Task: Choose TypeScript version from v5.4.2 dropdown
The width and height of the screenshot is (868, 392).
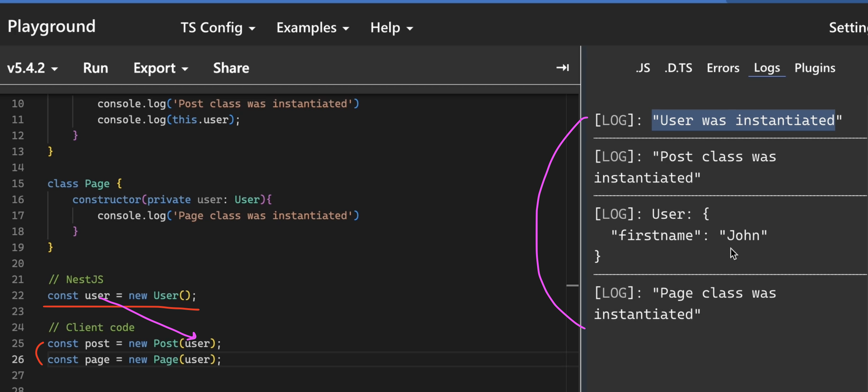Action: pyautogui.click(x=32, y=68)
